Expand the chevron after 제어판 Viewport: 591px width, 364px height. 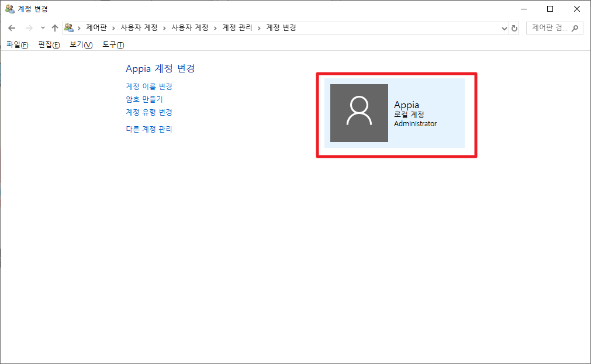point(113,28)
